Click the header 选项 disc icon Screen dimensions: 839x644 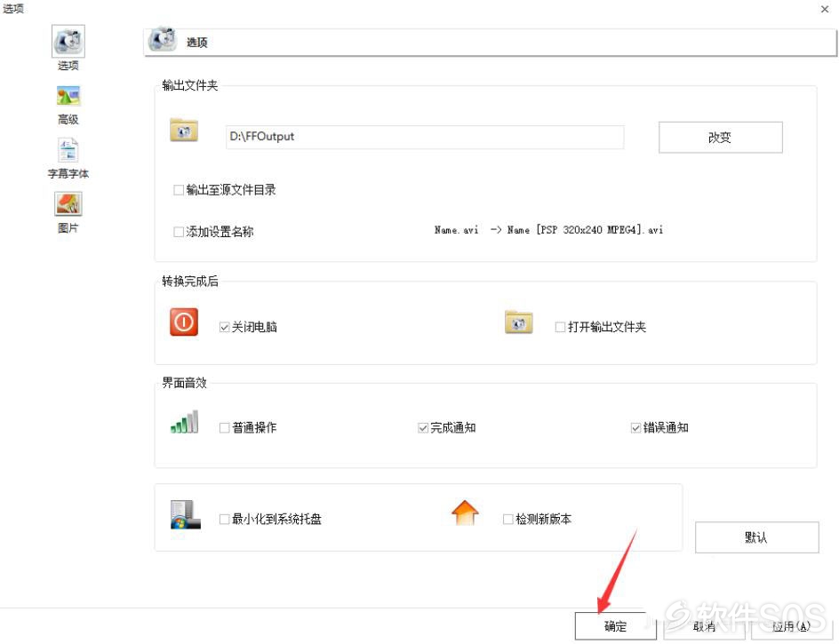pos(162,40)
